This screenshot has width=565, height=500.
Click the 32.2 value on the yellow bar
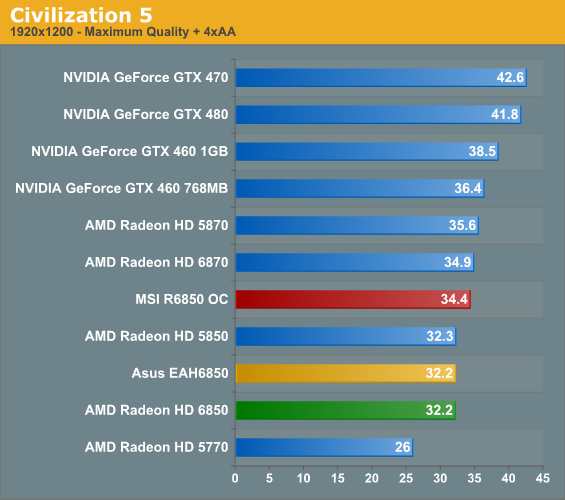[x=439, y=373]
